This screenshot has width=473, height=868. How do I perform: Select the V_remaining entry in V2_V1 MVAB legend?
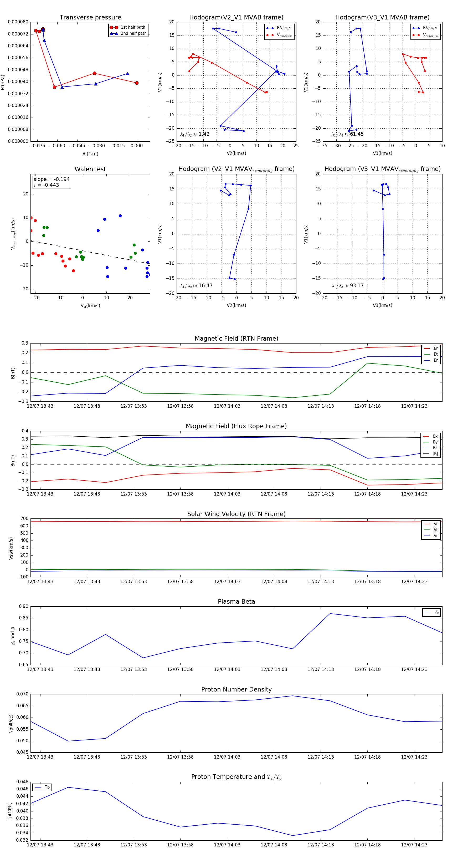pyautogui.click(x=279, y=35)
